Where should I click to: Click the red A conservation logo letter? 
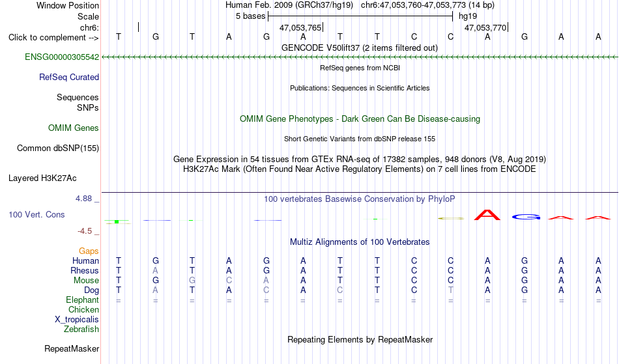tap(487, 215)
